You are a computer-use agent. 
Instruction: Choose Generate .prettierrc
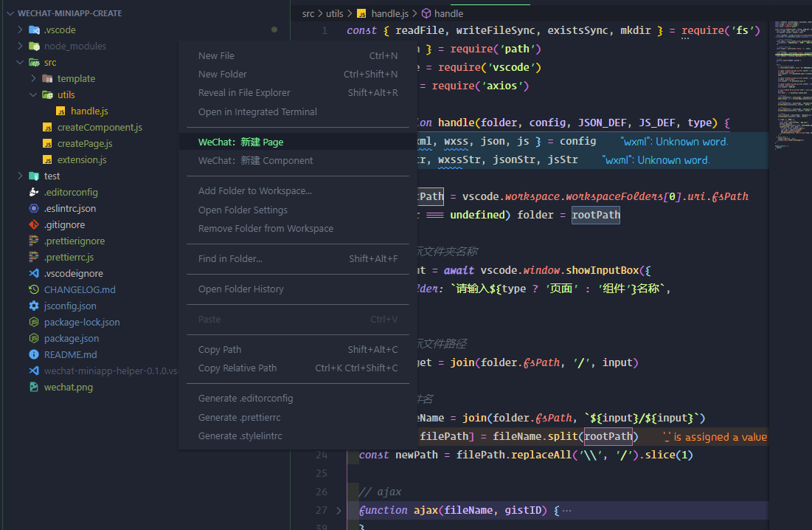click(298, 418)
